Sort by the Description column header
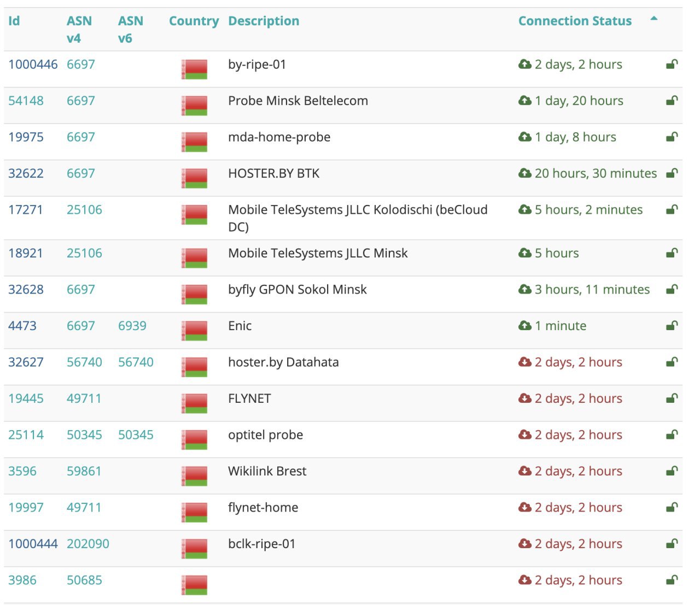 (x=264, y=21)
